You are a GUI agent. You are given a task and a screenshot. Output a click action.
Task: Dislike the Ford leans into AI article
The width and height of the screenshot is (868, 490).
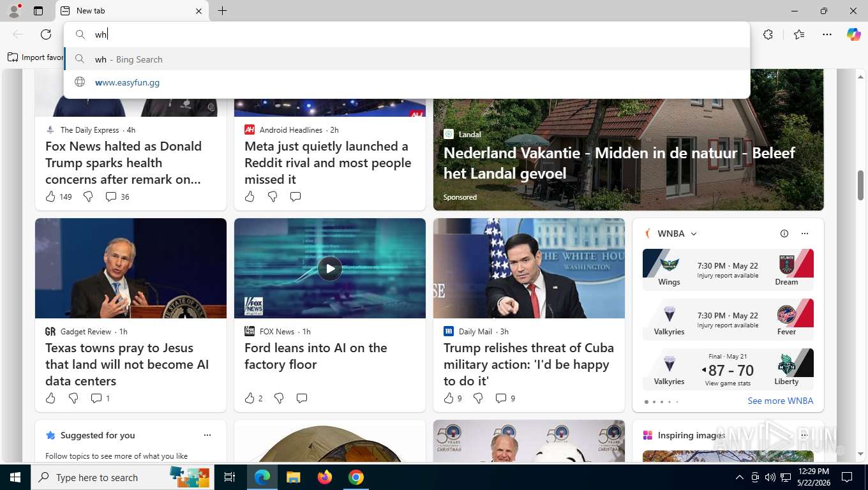click(279, 398)
